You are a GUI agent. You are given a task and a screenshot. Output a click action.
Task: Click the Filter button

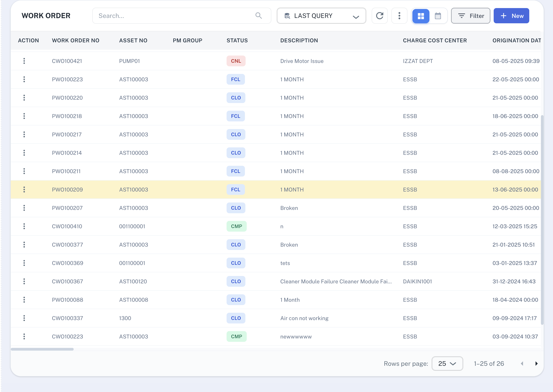tap(470, 16)
